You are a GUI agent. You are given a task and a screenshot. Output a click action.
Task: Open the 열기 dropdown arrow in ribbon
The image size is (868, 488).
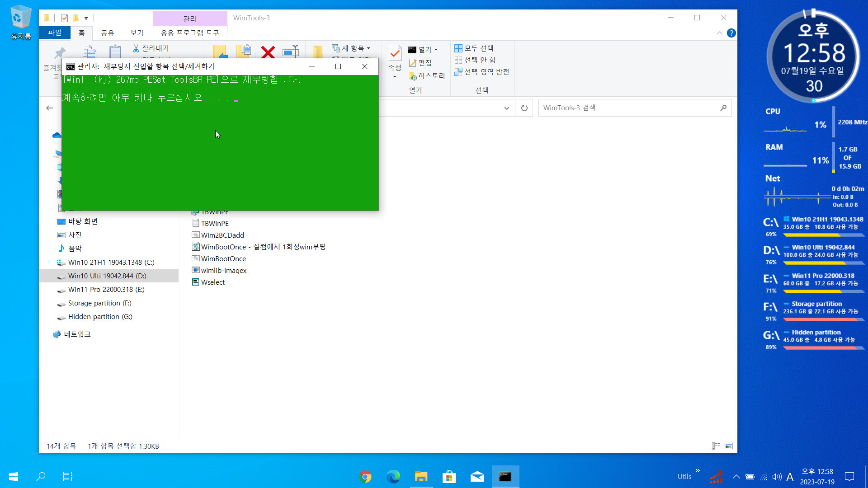click(436, 50)
